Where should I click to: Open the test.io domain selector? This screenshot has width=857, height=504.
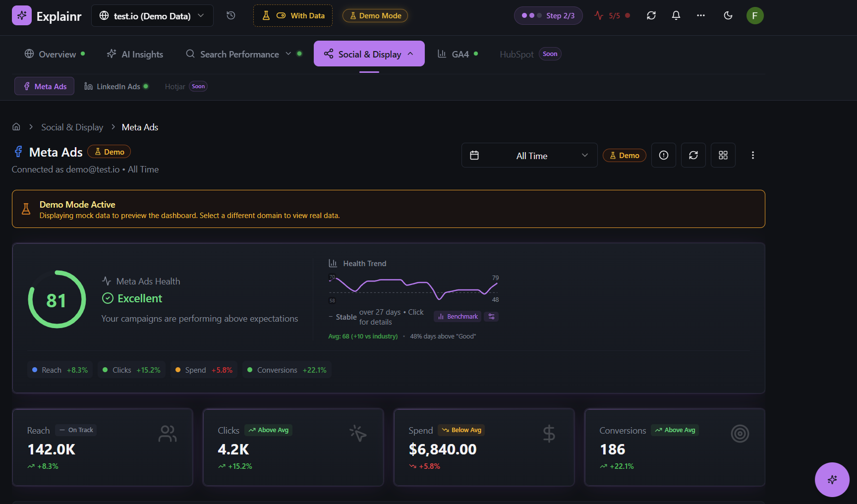click(153, 16)
